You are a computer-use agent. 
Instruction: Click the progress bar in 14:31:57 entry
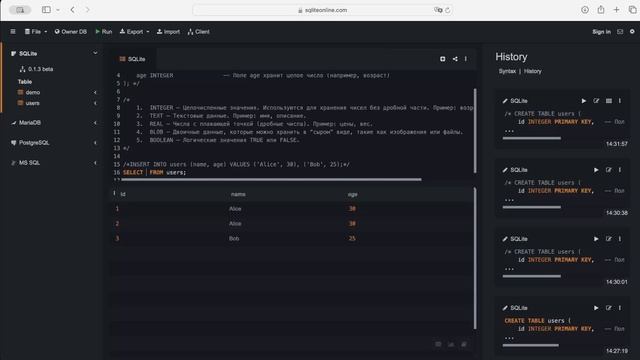click(531, 138)
